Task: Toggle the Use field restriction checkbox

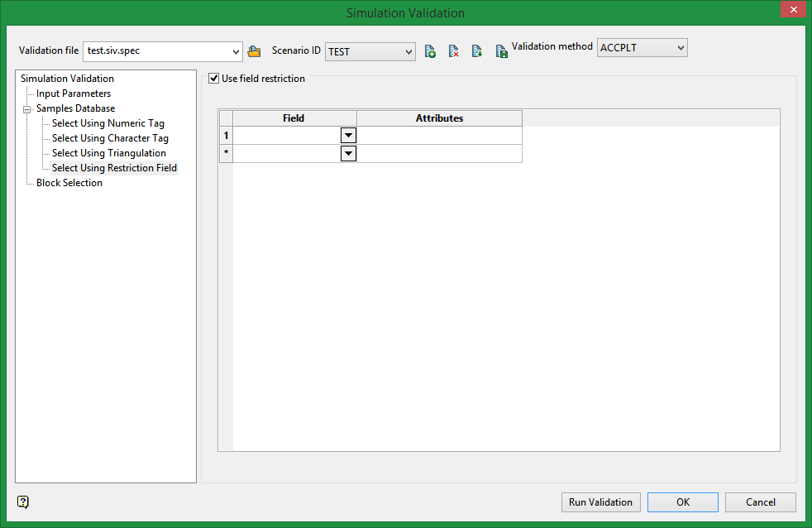Action: coord(214,79)
